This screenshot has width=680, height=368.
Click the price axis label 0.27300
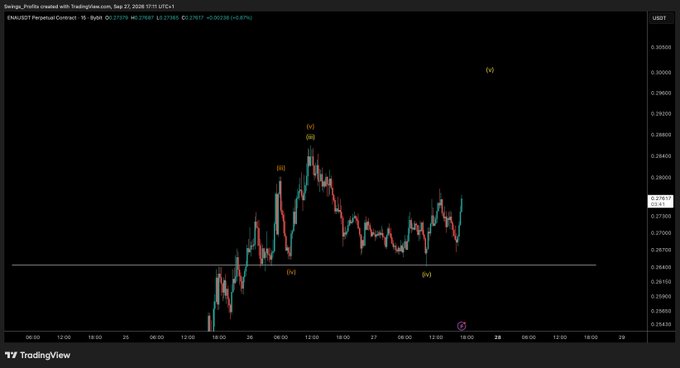pyautogui.click(x=661, y=216)
